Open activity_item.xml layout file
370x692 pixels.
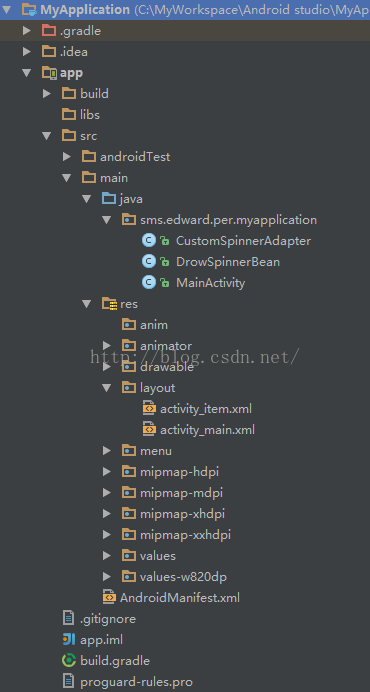(x=206, y=409)
